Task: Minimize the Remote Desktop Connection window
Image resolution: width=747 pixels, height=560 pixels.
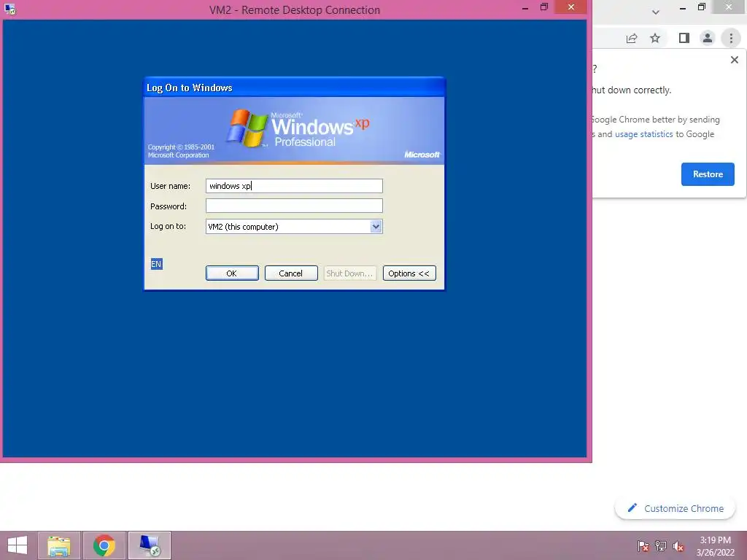Action: [525, 7]
